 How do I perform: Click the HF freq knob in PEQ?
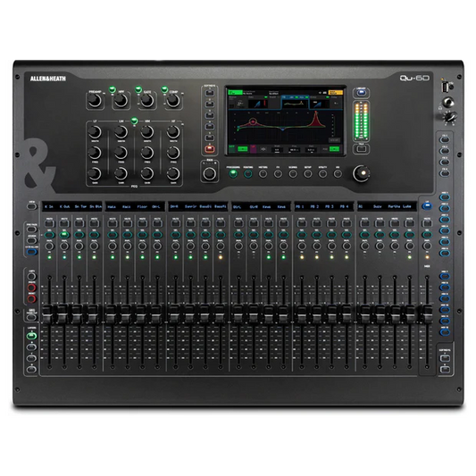click(x=173, y=153)
